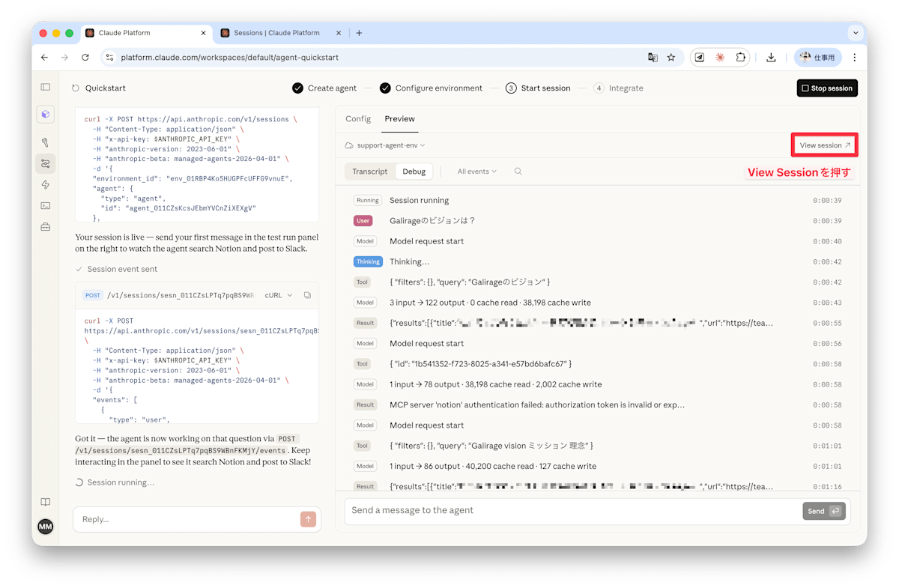Image resolution: width=899 pixels, height=588 pixels.
Task: Select the MCP server 'notion' authentication failed row
Action: pos(598,405)
